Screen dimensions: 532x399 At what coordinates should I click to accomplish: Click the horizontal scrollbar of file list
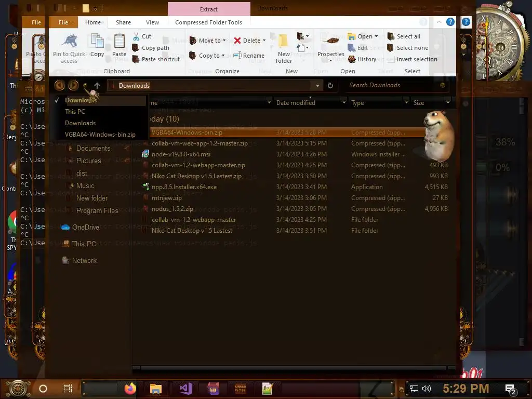[x=293, y=368]
